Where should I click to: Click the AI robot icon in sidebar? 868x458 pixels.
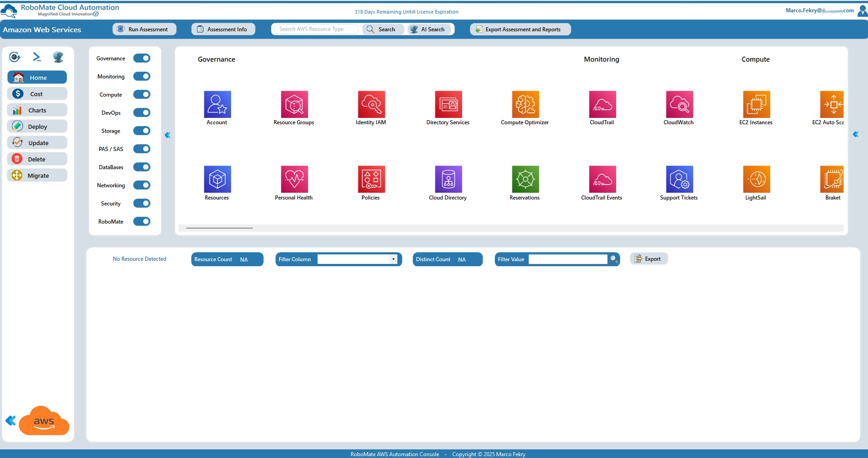[x=58, y=57]
